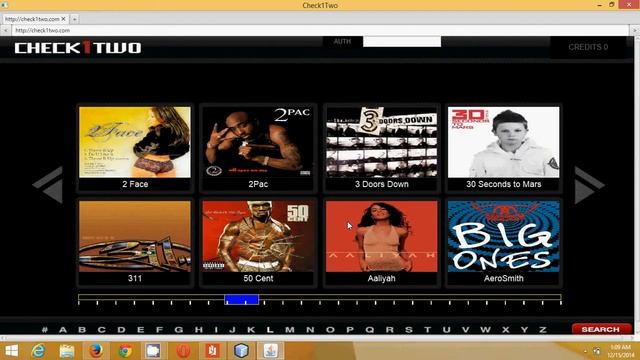
Task: Click the blue page position slider handle
Action: 242,300
